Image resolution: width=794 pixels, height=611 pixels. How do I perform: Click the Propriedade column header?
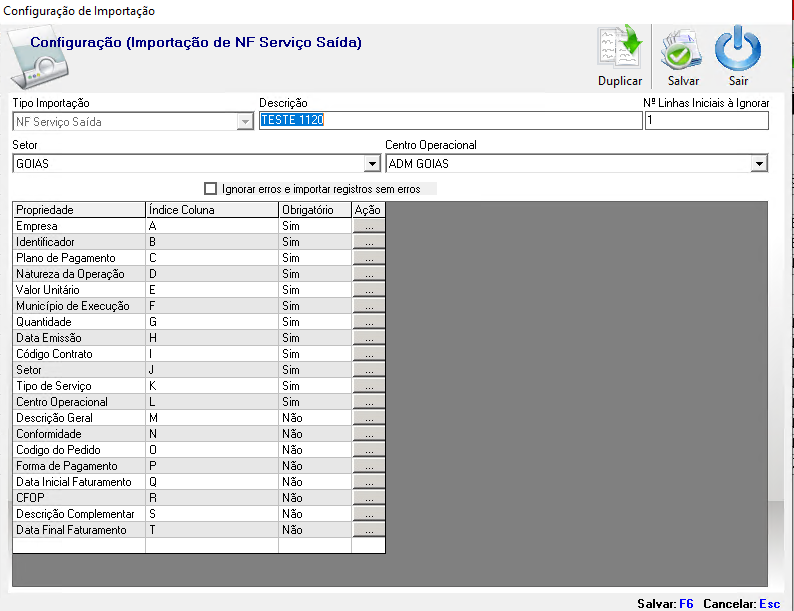click(79, 210)
